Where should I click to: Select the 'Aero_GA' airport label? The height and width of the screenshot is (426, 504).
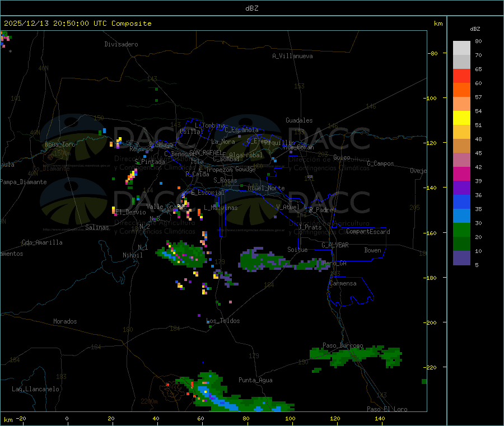[335, 263]
